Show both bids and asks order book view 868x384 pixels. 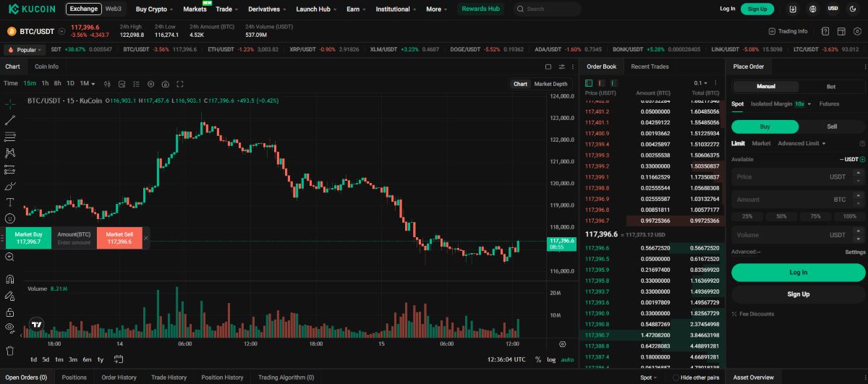(589, 83)
